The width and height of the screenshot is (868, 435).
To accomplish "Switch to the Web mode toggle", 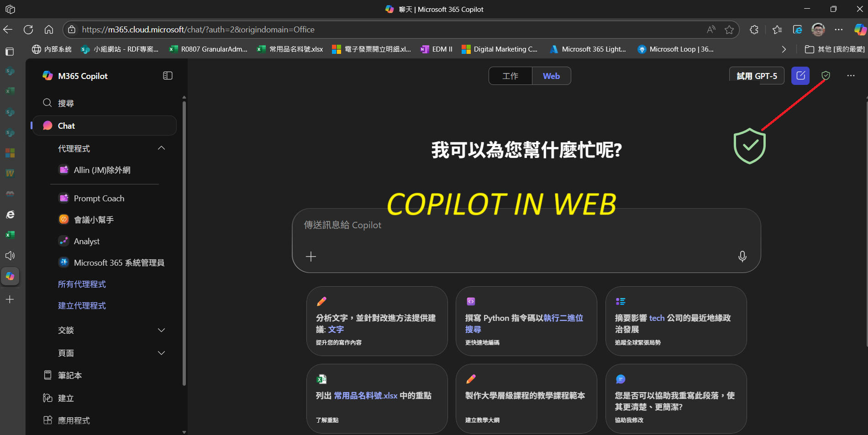I will pyautogui.click(x=551, y=76).
